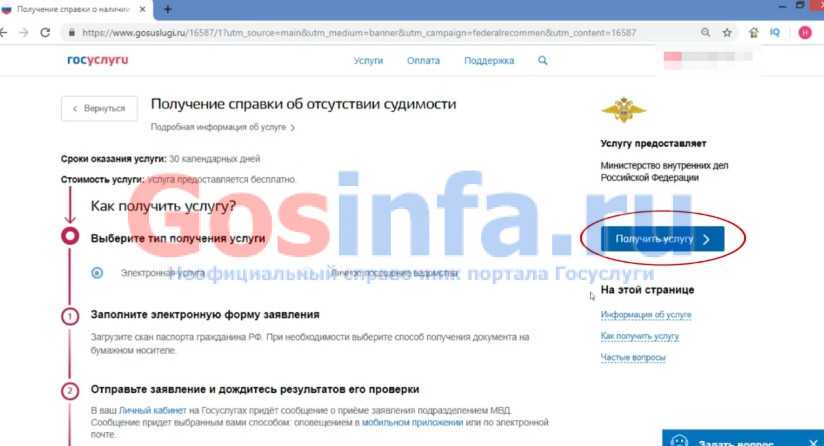Expand Подробная информация об услуге
The image size is (824, 446).
coord(223,127)
